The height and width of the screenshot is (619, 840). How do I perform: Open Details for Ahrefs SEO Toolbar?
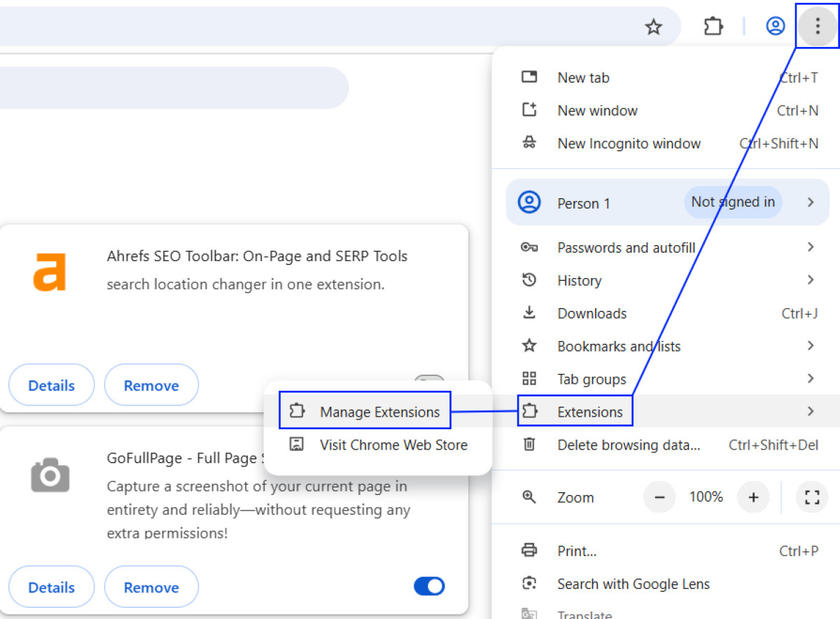tap(51, 385)
